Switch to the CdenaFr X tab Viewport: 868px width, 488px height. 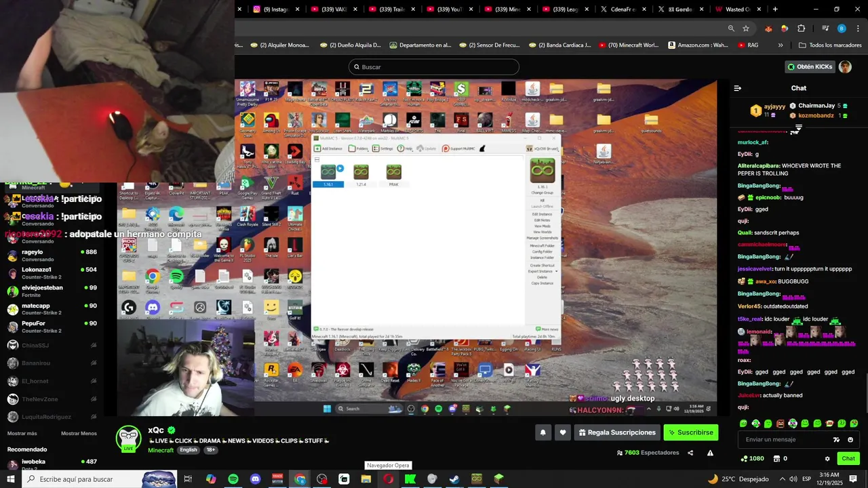click(623, 9)
